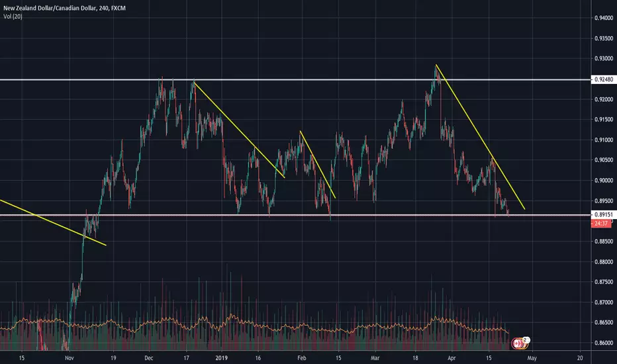Viewport: 617px width, 364px height.
Task: Click the May label on time axis
Action: (x=532, y=357)
